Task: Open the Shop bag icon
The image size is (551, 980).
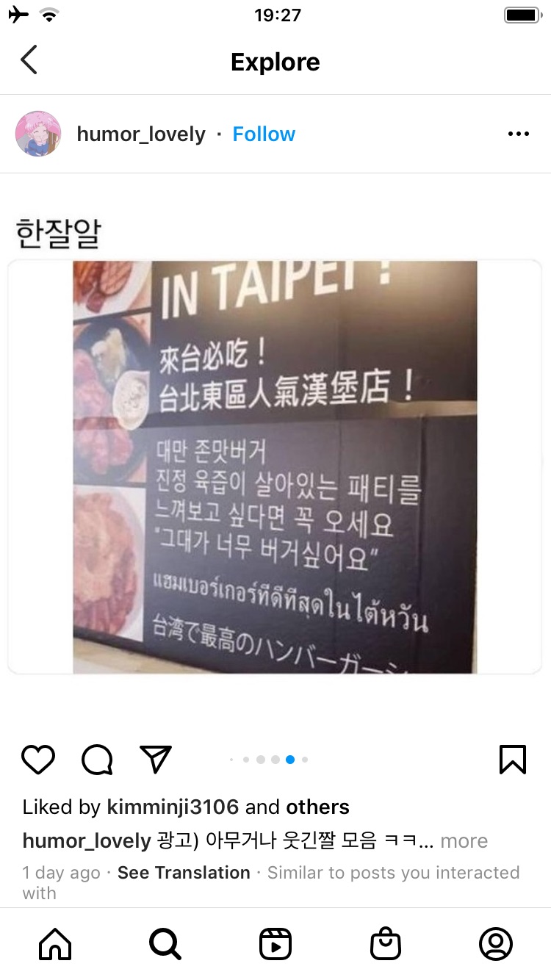Action: (x=386, y=944)
